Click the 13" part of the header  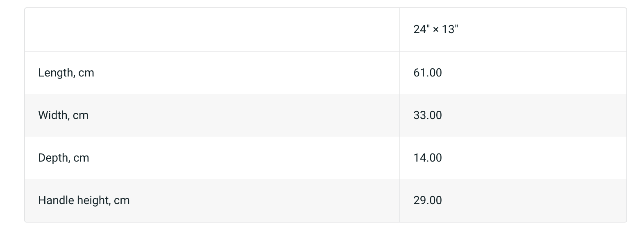(x=450, y=29)
